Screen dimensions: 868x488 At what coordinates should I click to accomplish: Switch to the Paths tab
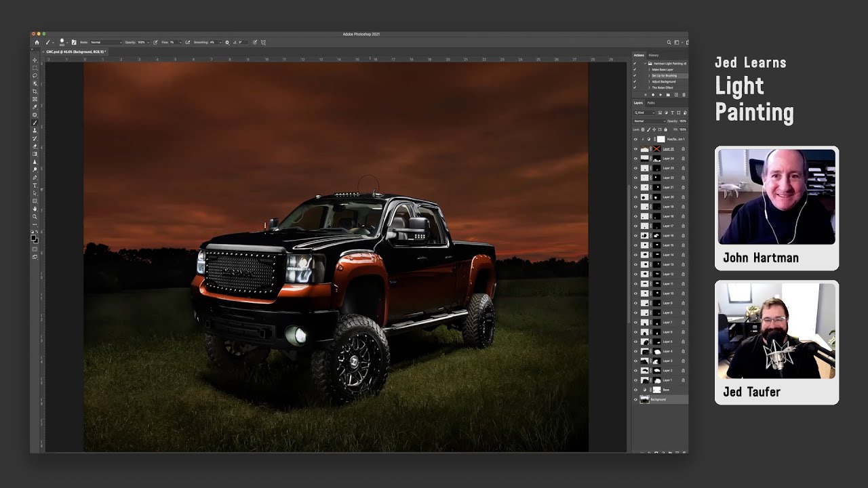pos(651,103)
